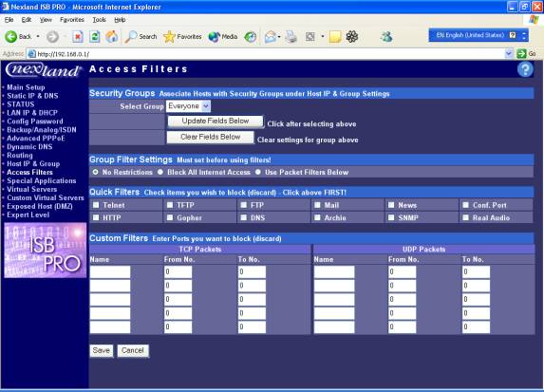
Task: Check the HTTP quick filter
Action: [96, 217]
